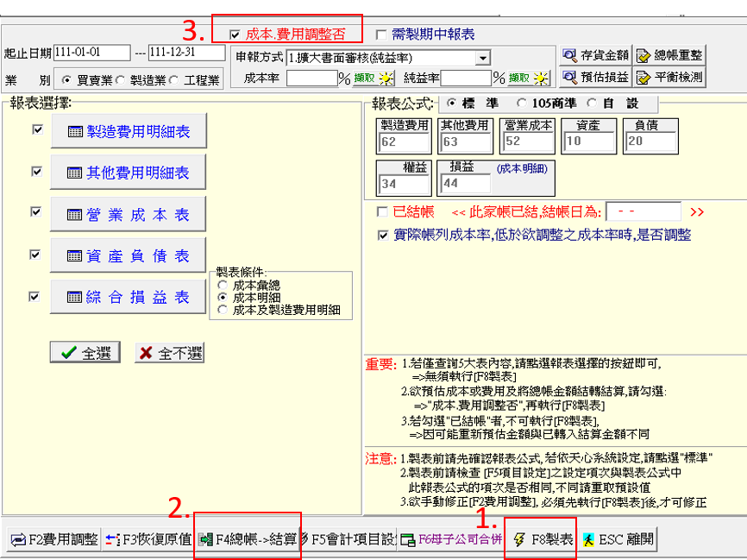The height and width of the screenshot is (560, 747).
Task: Select the 工程業 radio button
Action: 174,80
